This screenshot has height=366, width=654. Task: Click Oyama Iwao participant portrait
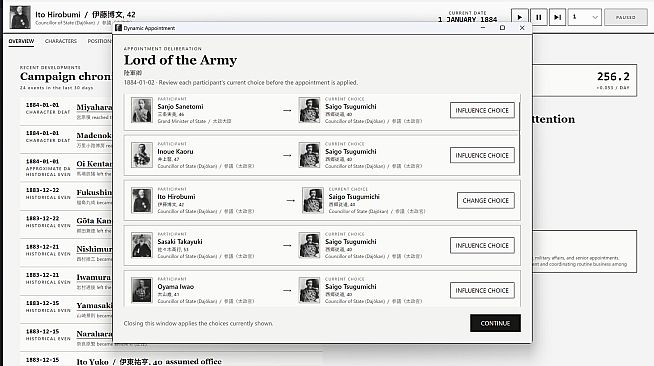tap(142, 290)
